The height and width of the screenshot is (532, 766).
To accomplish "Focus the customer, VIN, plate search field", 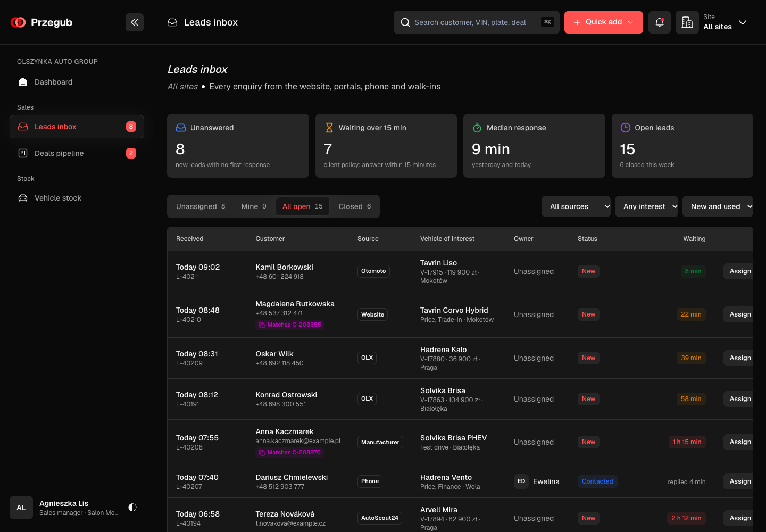I will coord(477,22).
